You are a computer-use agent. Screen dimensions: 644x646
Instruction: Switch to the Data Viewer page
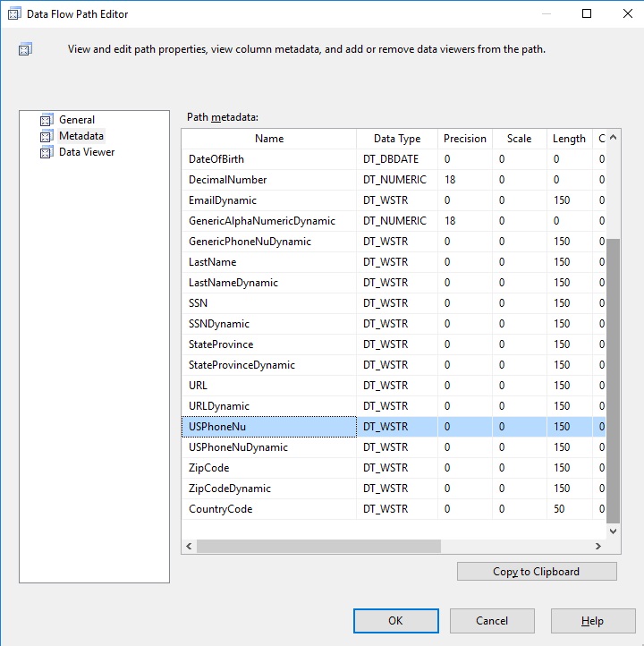point(87,151)
